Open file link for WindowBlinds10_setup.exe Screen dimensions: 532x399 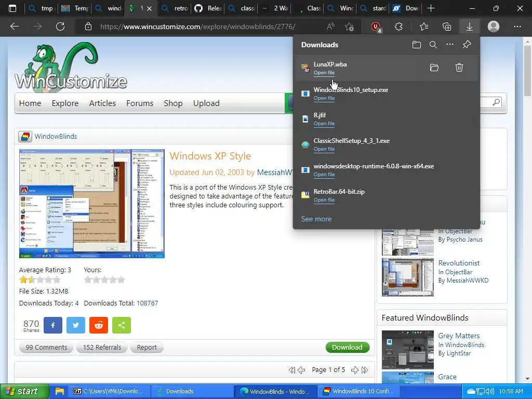coord(324,98)
